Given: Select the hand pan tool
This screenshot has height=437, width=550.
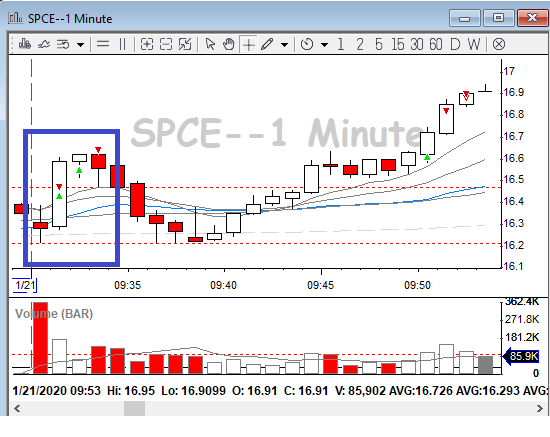Looking at the screenshot, I should [229, 44].
